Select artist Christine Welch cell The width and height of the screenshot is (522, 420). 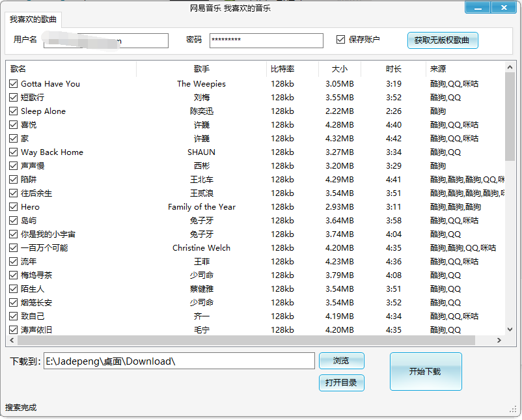click(x=201, y=248)
